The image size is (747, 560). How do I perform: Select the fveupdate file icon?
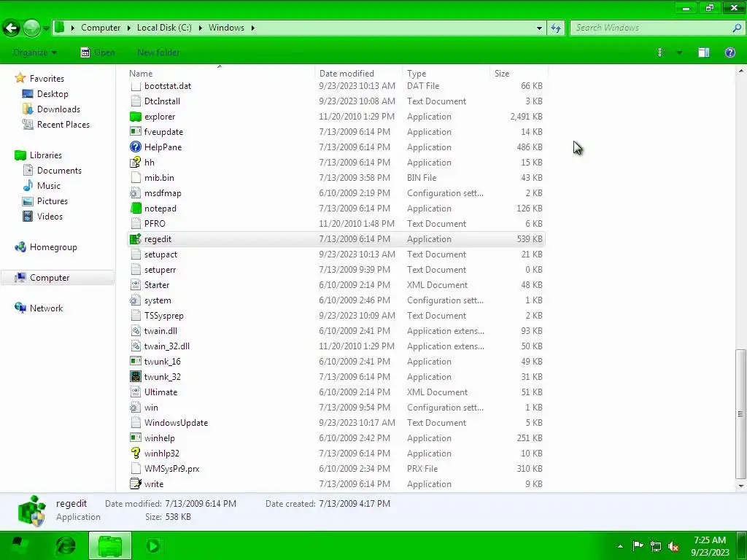click(136, 132)
